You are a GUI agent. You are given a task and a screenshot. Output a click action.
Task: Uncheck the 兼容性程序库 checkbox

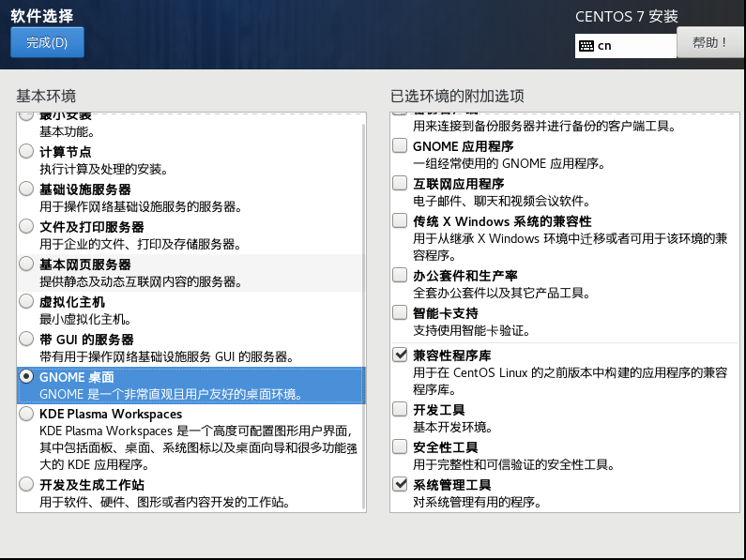tap(400, 355)
